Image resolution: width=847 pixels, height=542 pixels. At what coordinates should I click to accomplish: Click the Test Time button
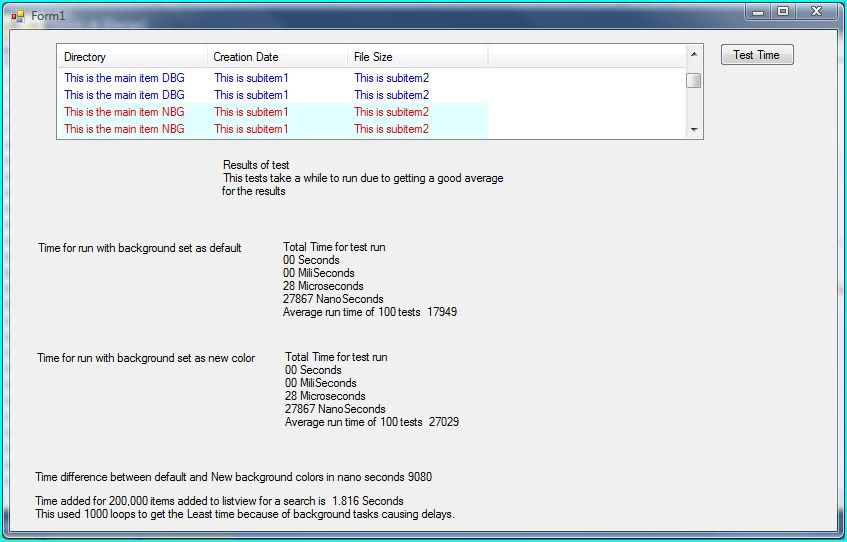click(x=756, y=55)
